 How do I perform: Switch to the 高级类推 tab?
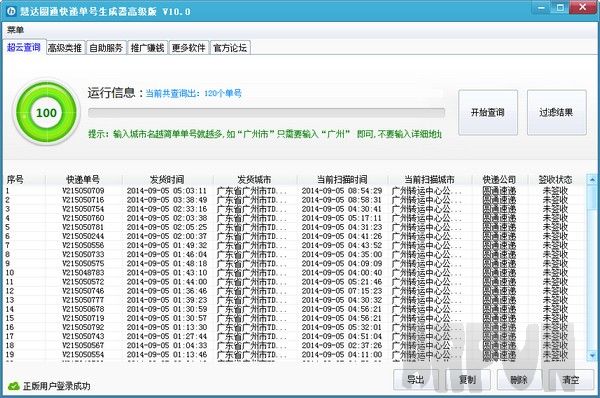click(x=65, y=48)
